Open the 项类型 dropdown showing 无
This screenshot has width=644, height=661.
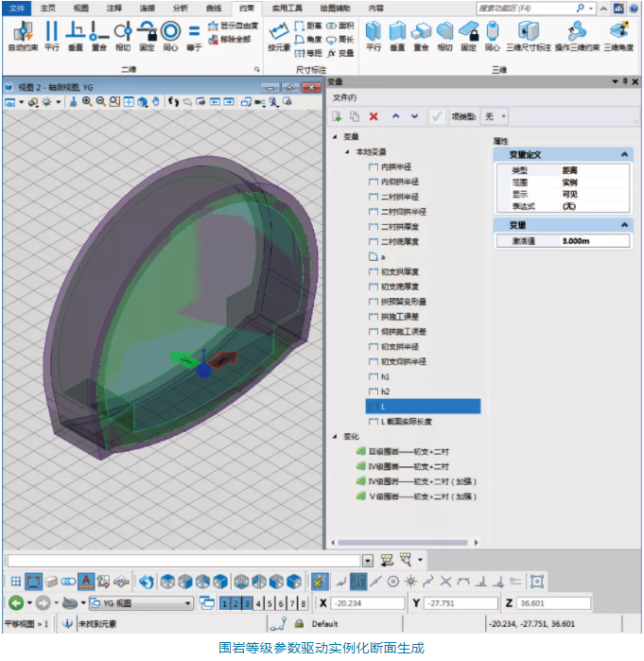tap(495, 116)
